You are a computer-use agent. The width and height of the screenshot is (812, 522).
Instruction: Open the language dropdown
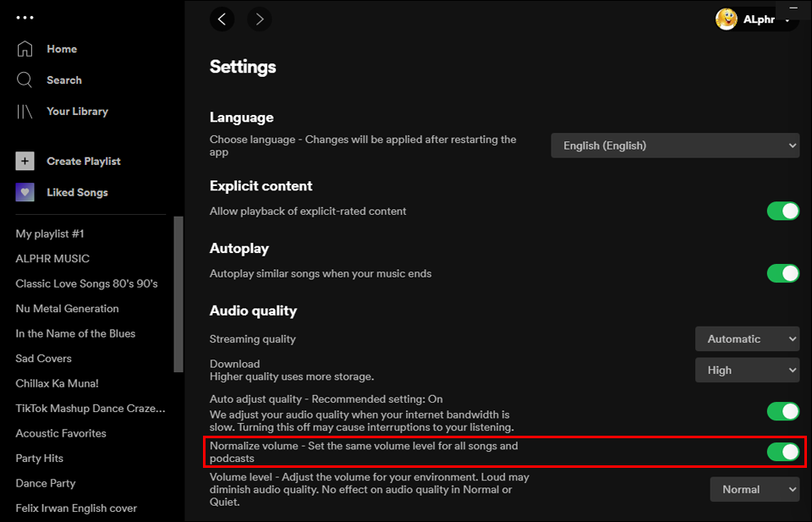coord(675,146)
